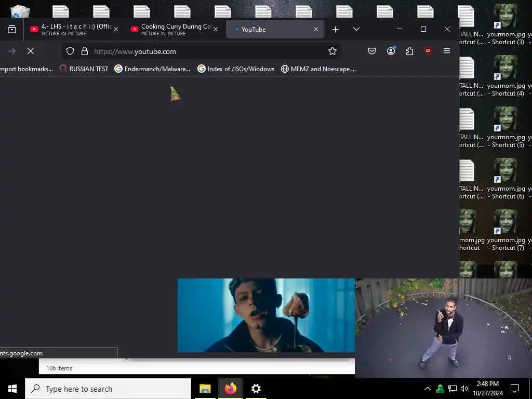Open File Explorer from taskbar
Screen dimensions: 532x399
coord(205,389)
